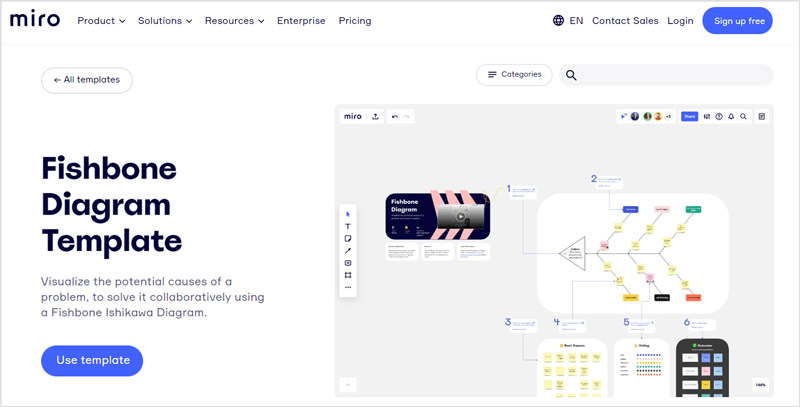800x407 pixels.
Task: Open the Login link
Action: pos(680,21)
